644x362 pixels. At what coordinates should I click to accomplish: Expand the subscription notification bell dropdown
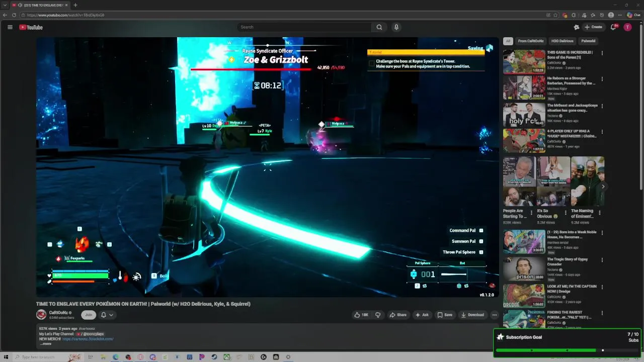coord(107,315)
